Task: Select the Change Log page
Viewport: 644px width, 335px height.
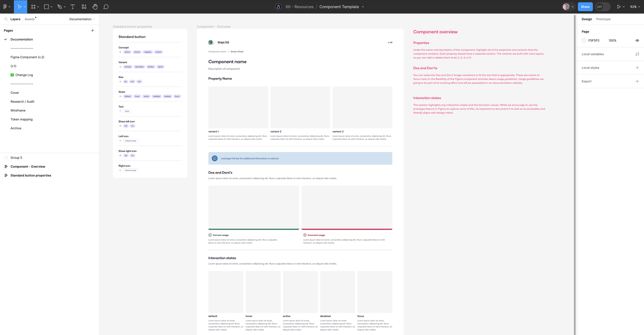Action: (x=24, y=75)
